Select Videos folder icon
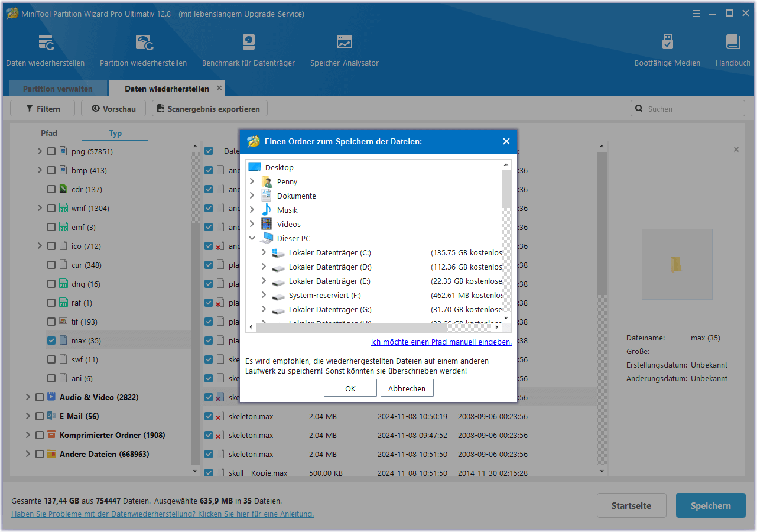Image resolution: width=757 pixels, height=532 pixels. tap(267, 224)
